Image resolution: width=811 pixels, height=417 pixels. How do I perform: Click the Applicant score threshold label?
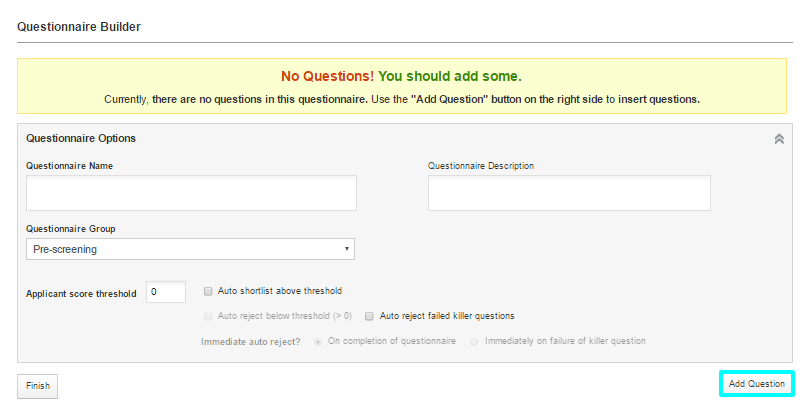pyautogui.click(x=81, y=294)
